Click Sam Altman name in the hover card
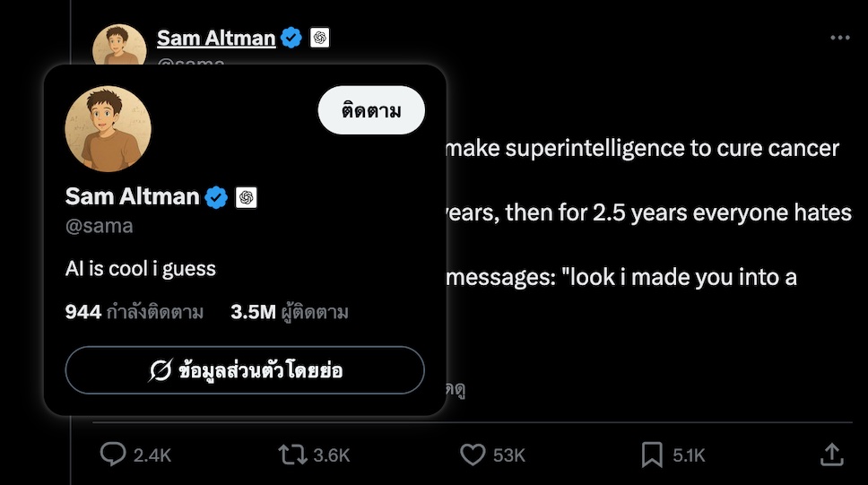Image resolution: width=868 pixels, height=485 pixels. pyautogui.click(x=132, y=196)
